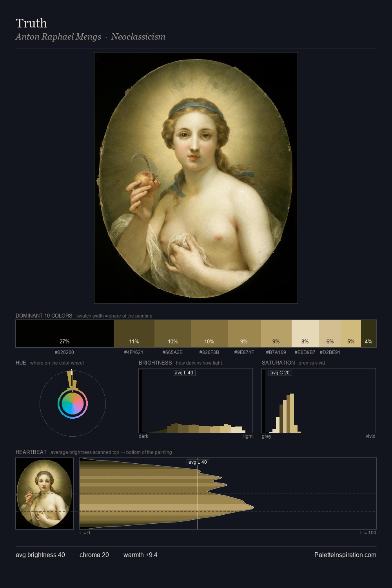Select the #826F3B color swatch
This screenshot has height=588, width=392.
pos(209,334)
